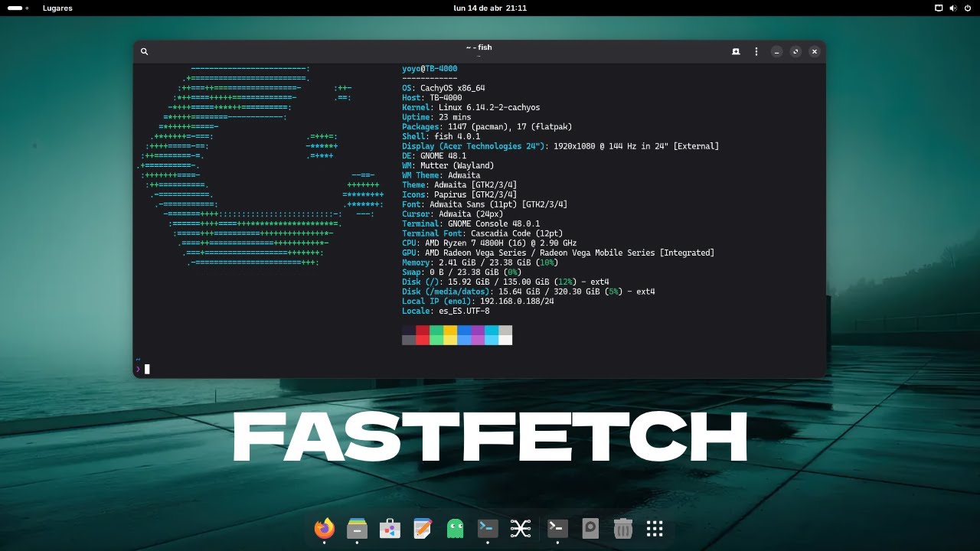Click the Local IP 192.168.0.188/24 line

[478, 301]
